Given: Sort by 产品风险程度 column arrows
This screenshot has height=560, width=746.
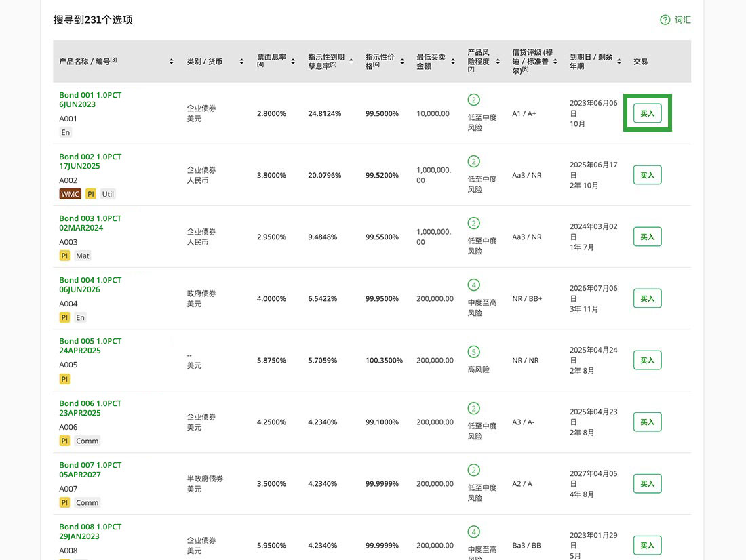Looking at the screenshot, I should [x=498, y=62].
